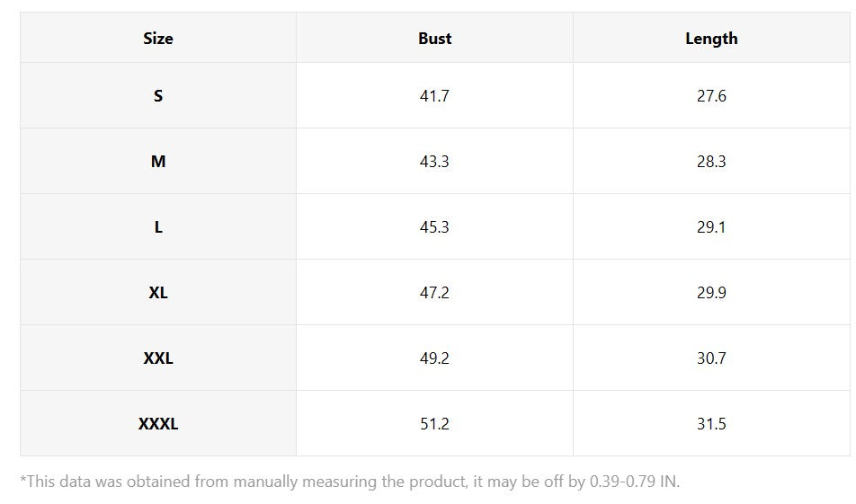This screenshot has width=856, height=504.
Task: Click the bust value 45.3
Action: point(434,227)
